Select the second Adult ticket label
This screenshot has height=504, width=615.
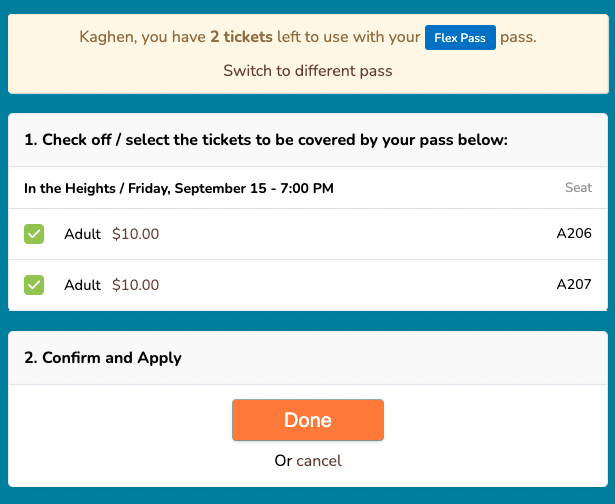tap(82, 285)
